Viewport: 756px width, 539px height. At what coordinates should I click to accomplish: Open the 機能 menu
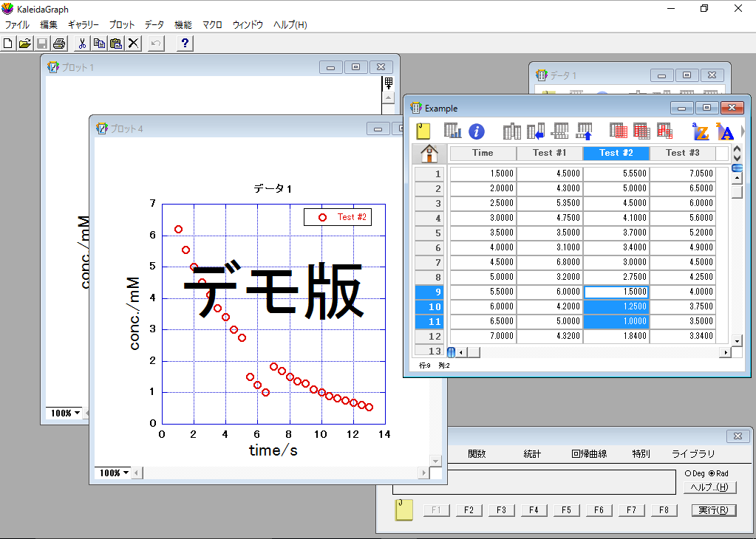183,24
